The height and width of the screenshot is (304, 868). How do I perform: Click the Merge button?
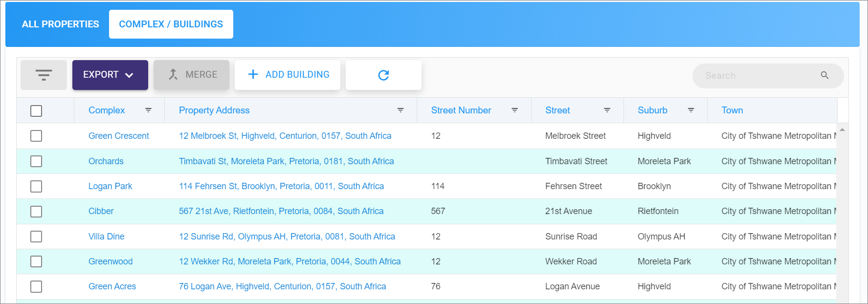pos(191,75)
